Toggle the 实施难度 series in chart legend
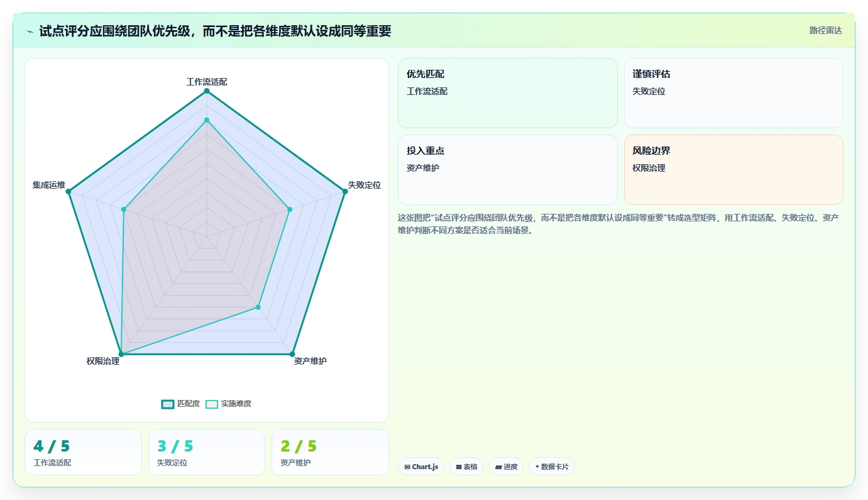The height and width of the screenshot is (500, 868). 229,404
